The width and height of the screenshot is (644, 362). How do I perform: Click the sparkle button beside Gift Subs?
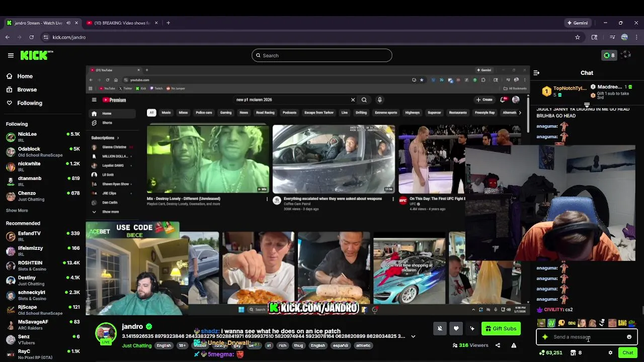tap(472, 329)
